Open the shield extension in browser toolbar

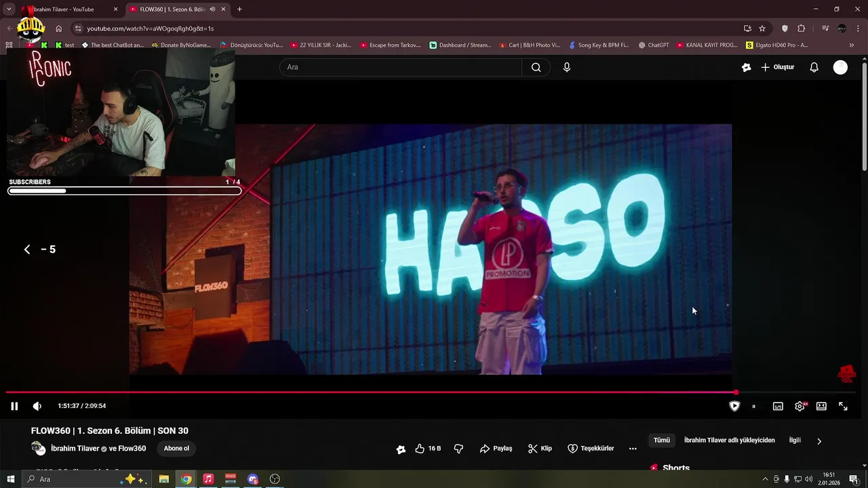785,28
